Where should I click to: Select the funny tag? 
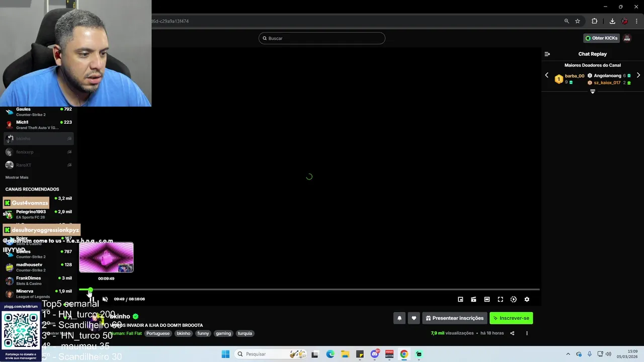tap(203, 333)
